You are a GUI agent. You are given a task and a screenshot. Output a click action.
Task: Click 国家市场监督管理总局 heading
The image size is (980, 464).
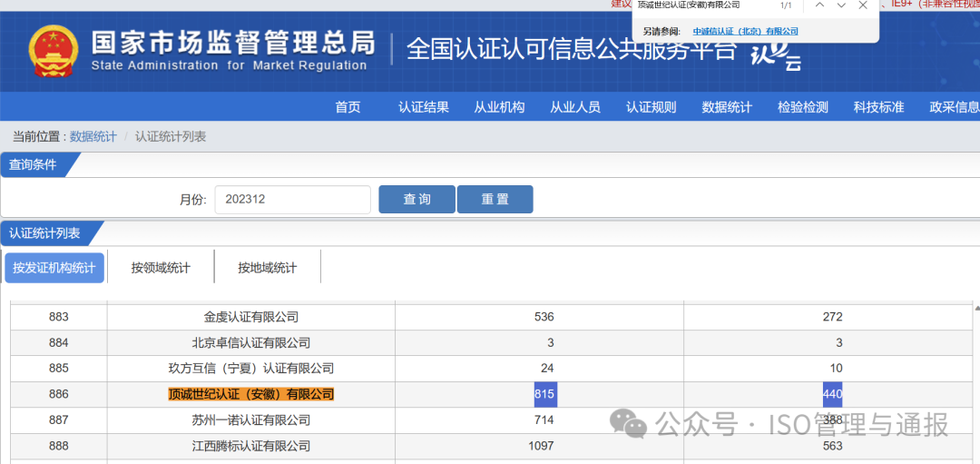point(233,44)
